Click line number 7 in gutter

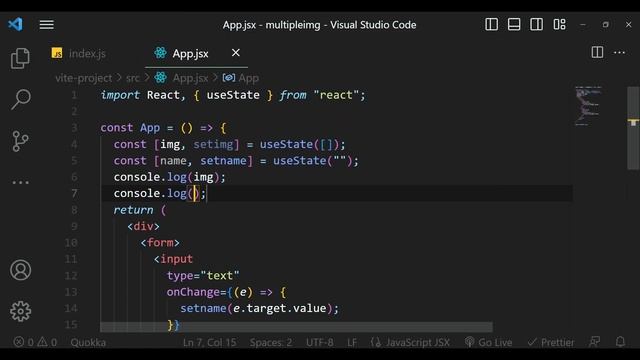tap(74, 193)
